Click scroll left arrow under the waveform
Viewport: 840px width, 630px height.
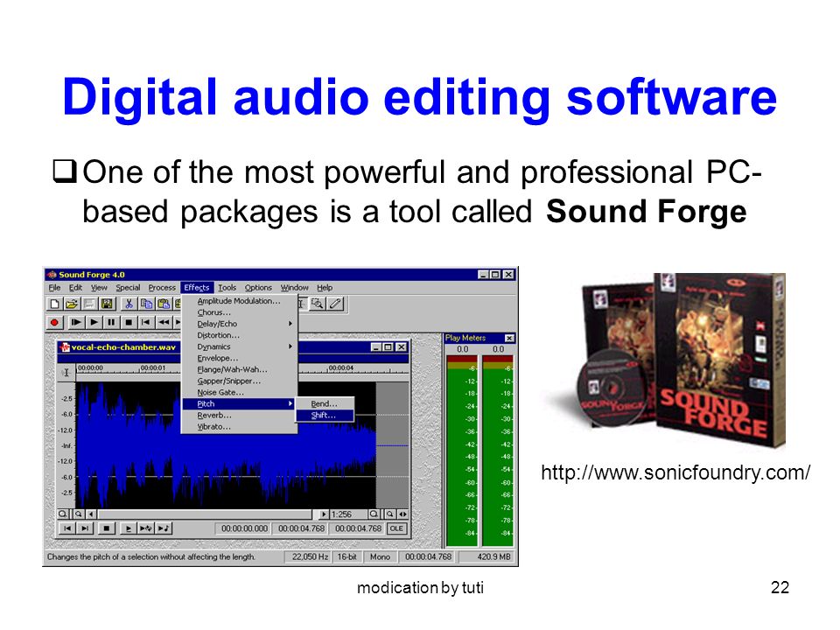(x=90, y=514)
